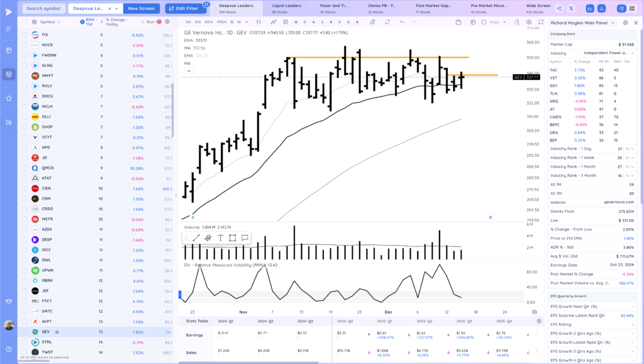Open the table layout sidebar icon
Screen dimensions: 644x364
click(9, 50)
